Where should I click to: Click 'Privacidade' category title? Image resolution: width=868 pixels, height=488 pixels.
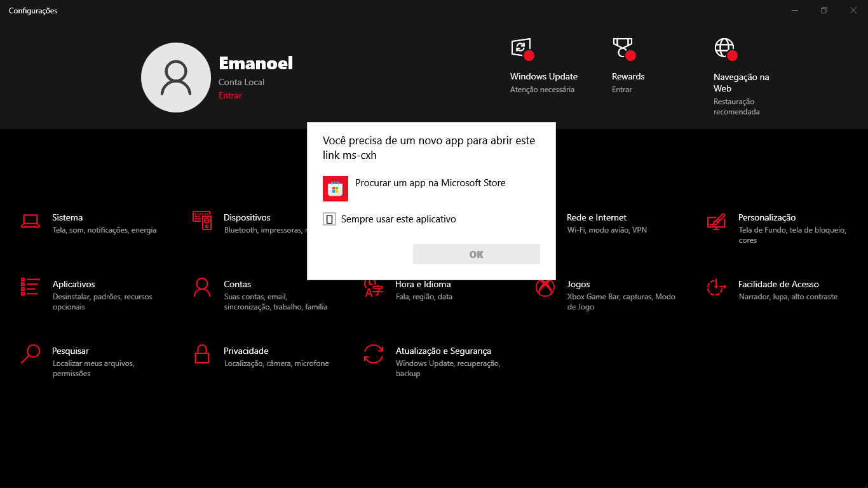[246, 351]
